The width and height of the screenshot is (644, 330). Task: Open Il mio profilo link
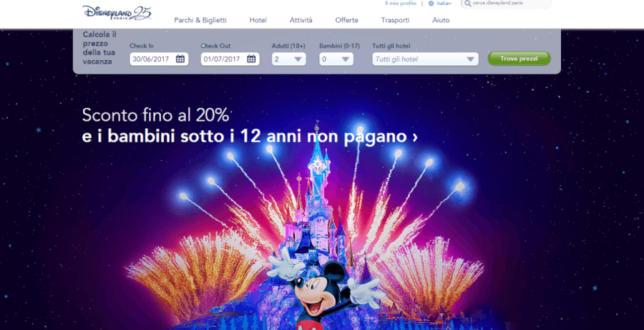(401, 4)
